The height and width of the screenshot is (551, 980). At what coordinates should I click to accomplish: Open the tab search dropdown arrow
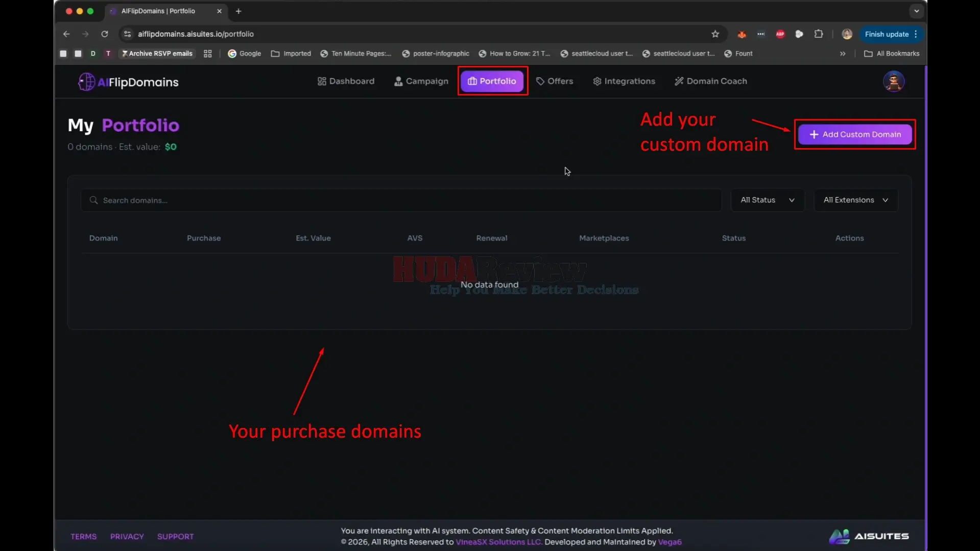pos(916,11)
